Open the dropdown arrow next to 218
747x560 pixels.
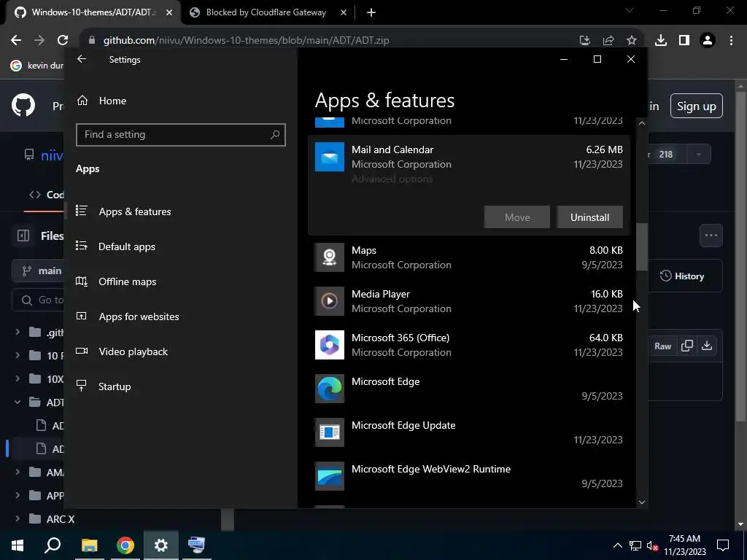click(x=698, y=155)
